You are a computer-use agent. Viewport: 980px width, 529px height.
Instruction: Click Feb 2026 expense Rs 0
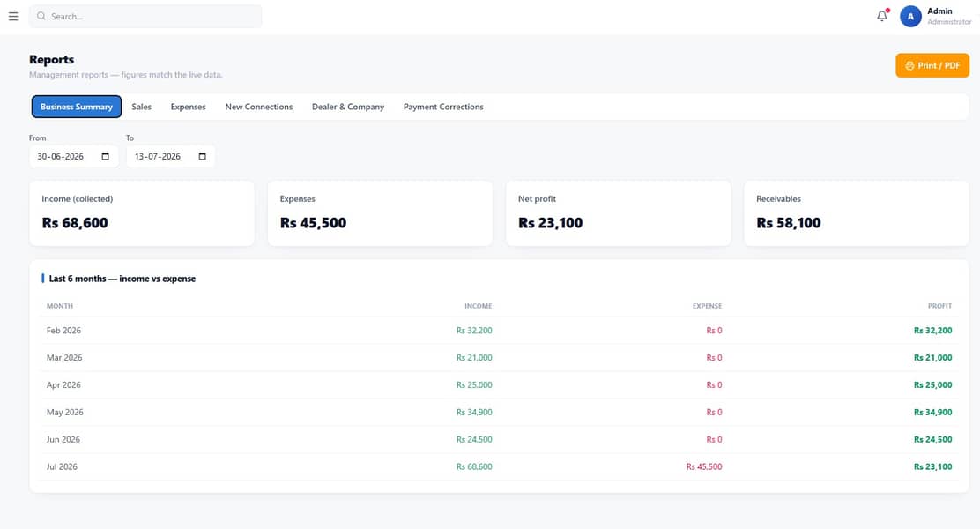[x=715, y=331]
